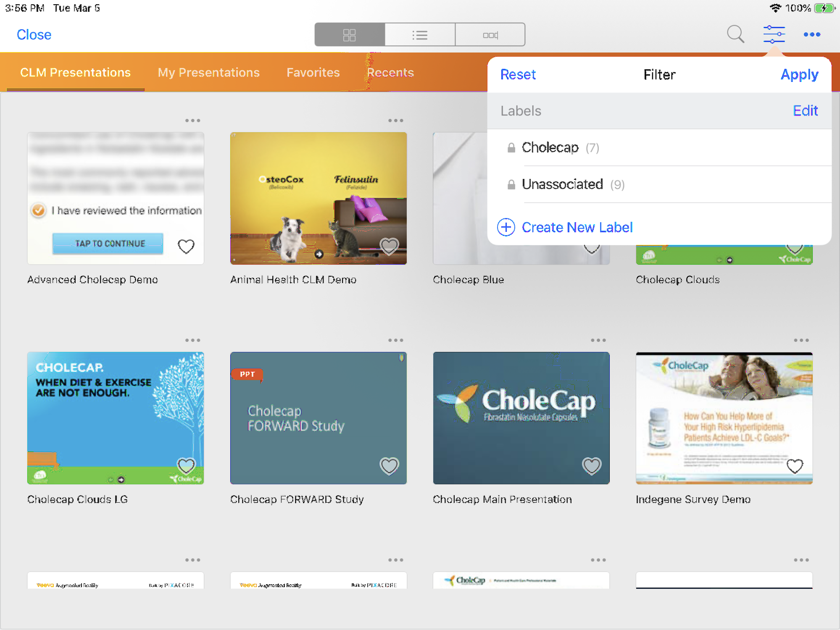The image size is (840, 630).
Task: Toggle favorite on Animal Health CLM Demo
Action: click(389, 247)
